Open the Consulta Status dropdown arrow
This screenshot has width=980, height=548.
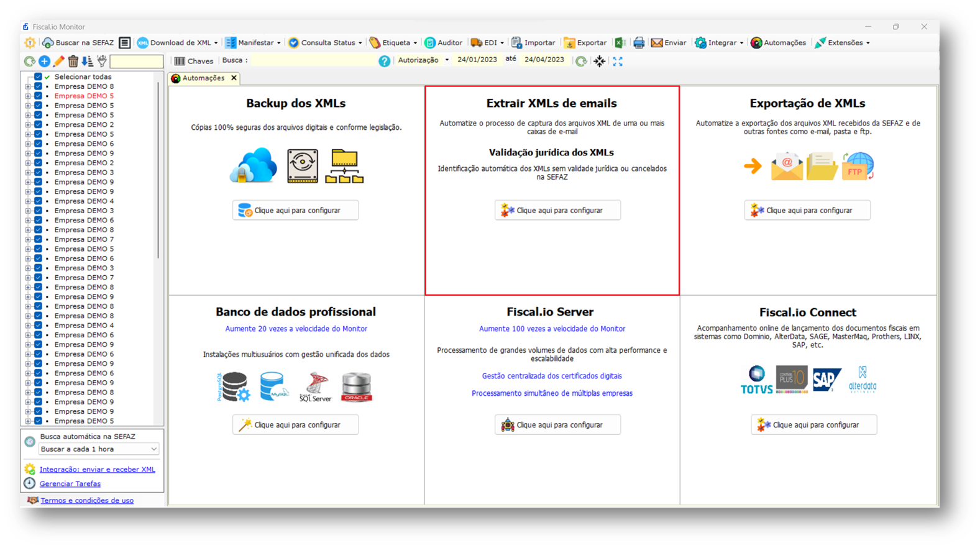pos(360,43)
